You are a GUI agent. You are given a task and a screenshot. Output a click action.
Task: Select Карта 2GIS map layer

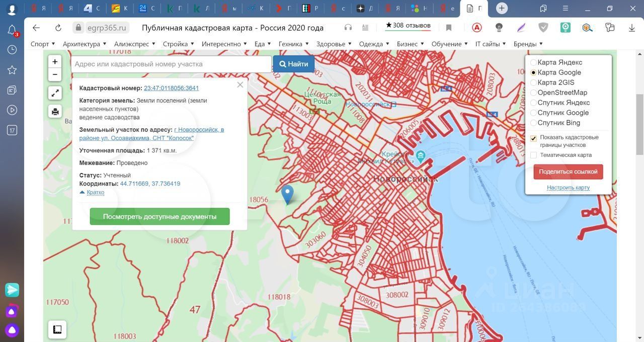click(534, 82)
